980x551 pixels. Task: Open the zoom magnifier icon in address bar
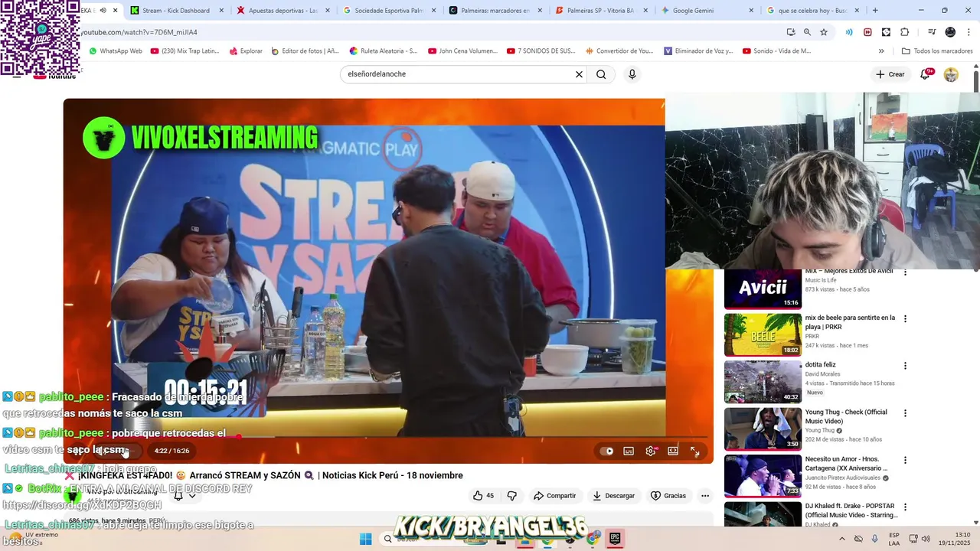tap(807, 32)
